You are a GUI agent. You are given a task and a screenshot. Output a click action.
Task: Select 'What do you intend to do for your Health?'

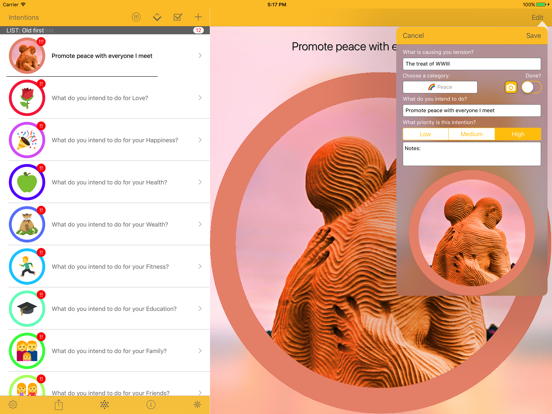click(109, 182)
